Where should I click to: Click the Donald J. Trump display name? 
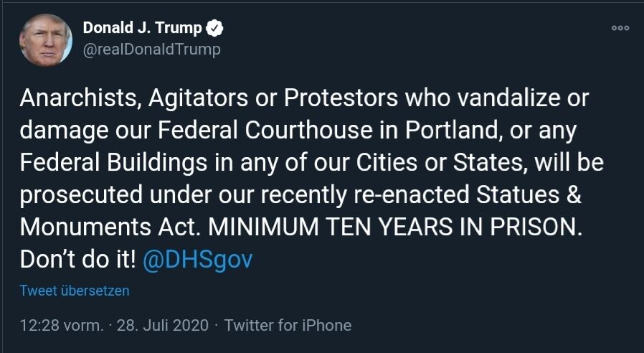(143, 29)
